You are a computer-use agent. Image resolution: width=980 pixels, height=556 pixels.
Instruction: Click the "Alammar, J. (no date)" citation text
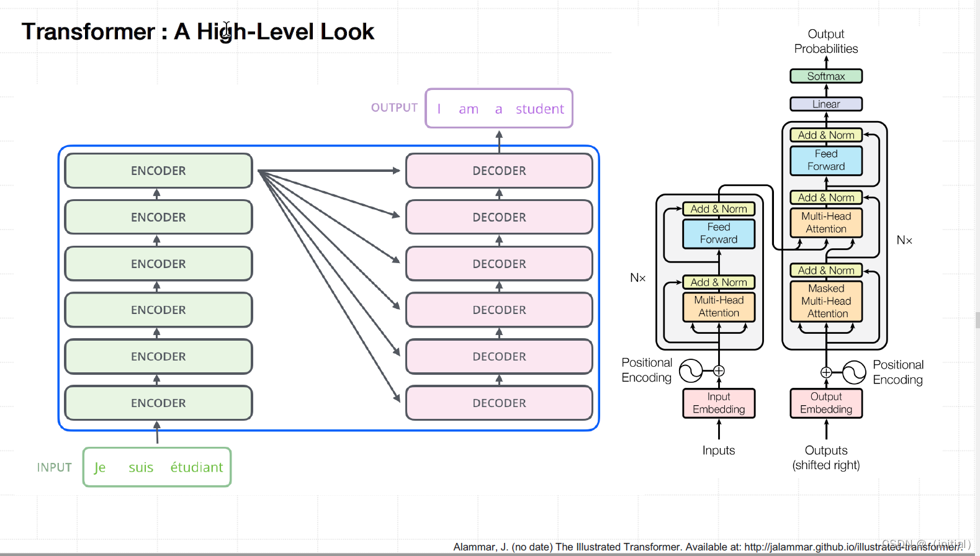503,547
